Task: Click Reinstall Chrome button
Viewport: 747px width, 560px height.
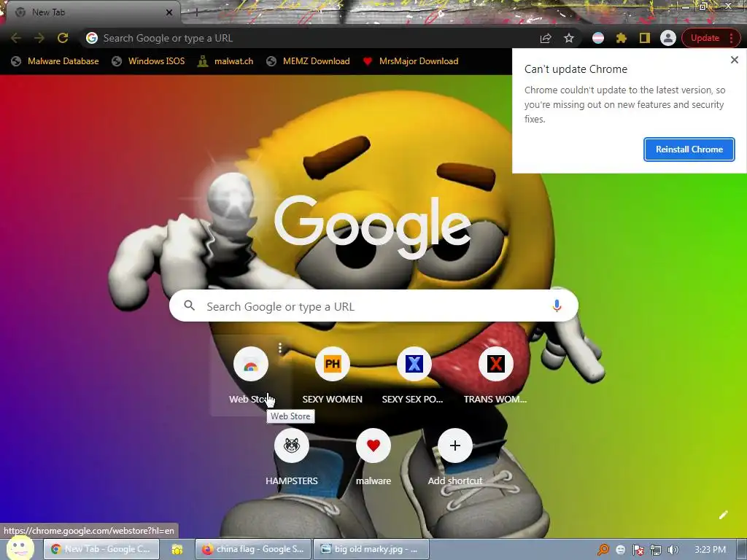Action: pos(689,149)
